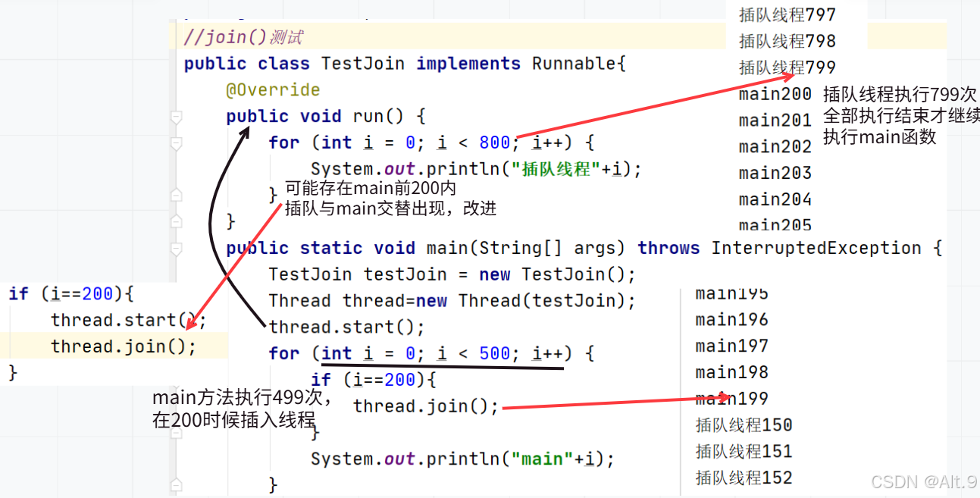Click console output '插队线程152'

coord(744,478)
